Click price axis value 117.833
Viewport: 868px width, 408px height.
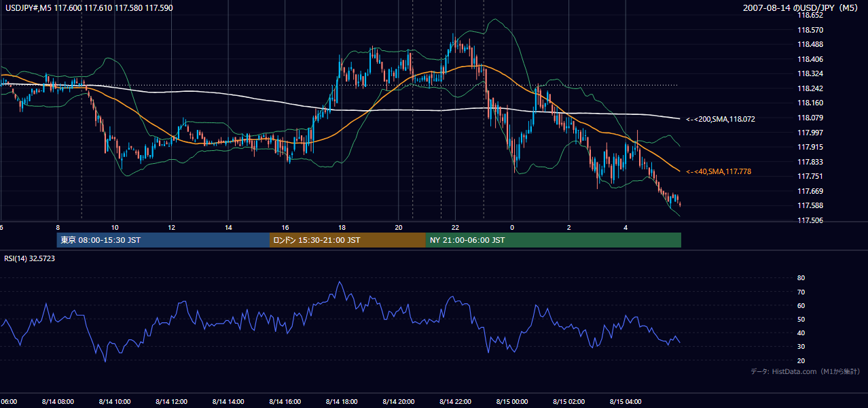point(810,162)
